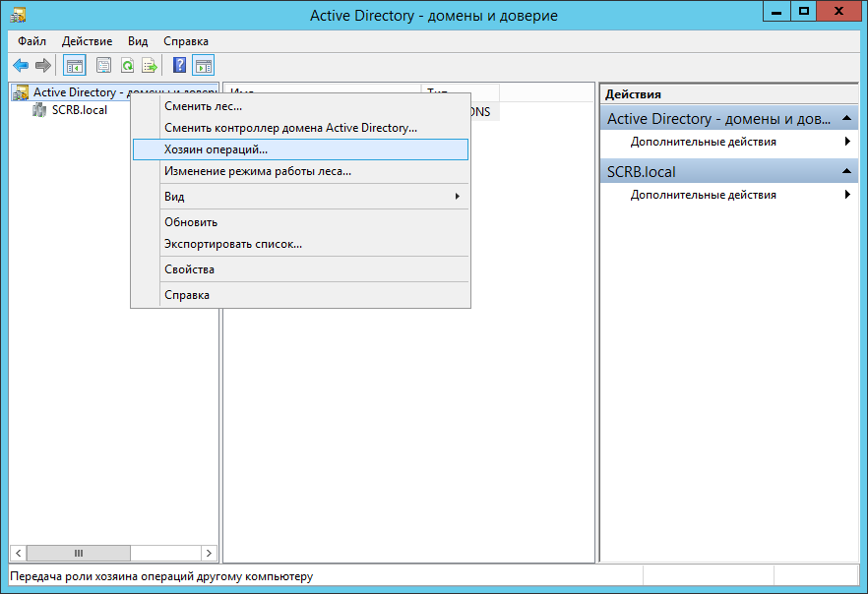Collapse the SCRB.local actions section

848,172
